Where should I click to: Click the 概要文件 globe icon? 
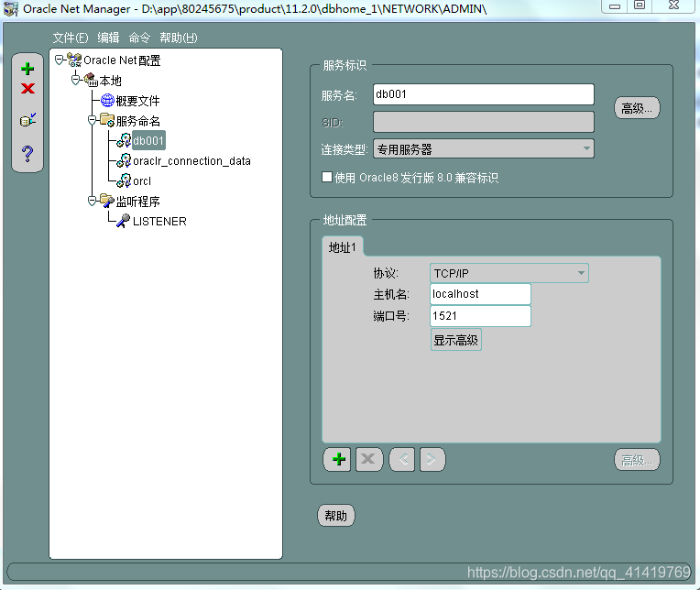pyautogui.click(x=107, y=101)
